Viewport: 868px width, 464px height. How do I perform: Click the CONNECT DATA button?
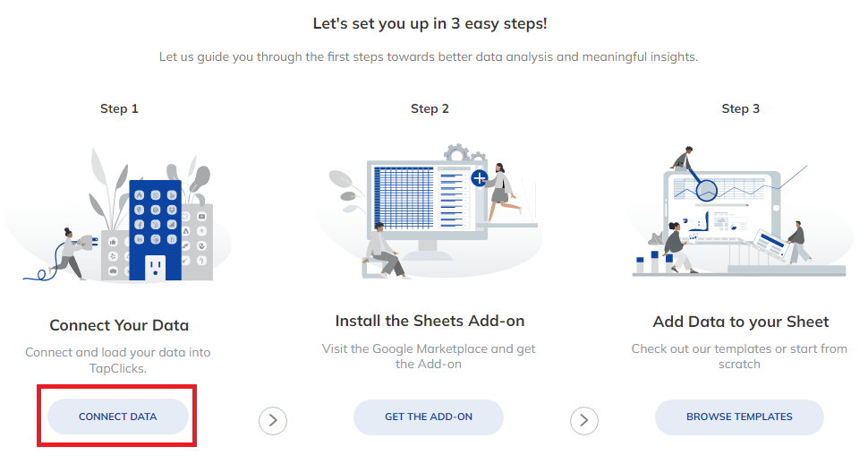click(x=118, y=417)
